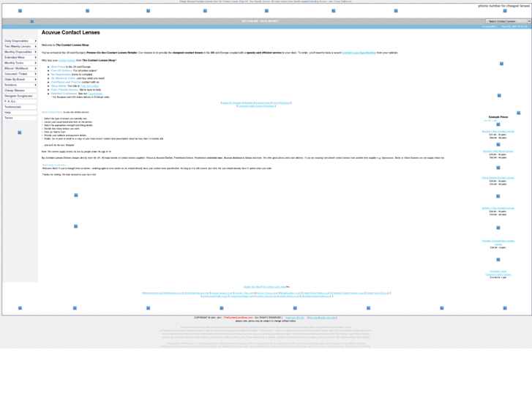Open the Acuvue 1-Day Contact Lenses price link

point(498,131)
